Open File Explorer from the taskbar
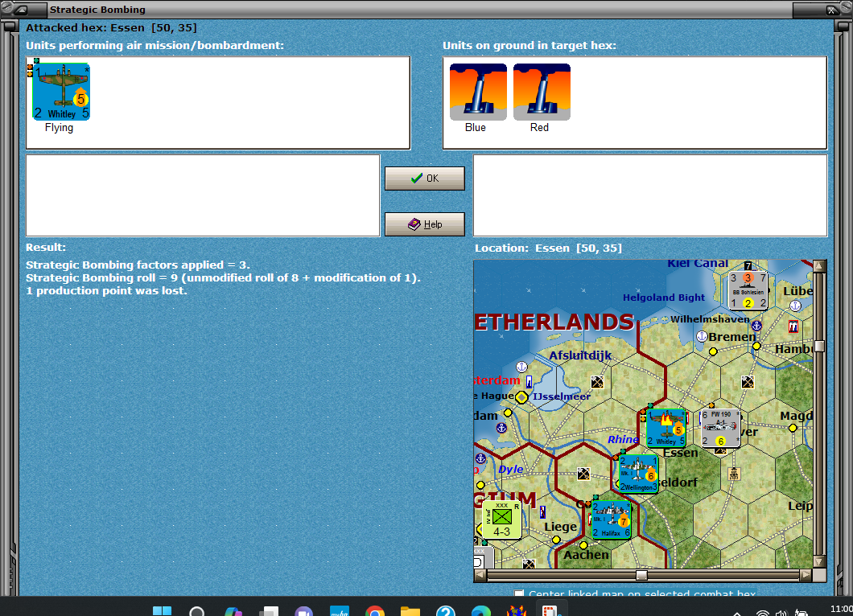The image size is (853, 616). tap(410, 611)
